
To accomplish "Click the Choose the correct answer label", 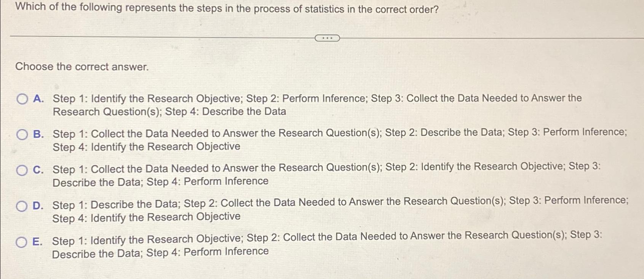I will tap(81, 67).
